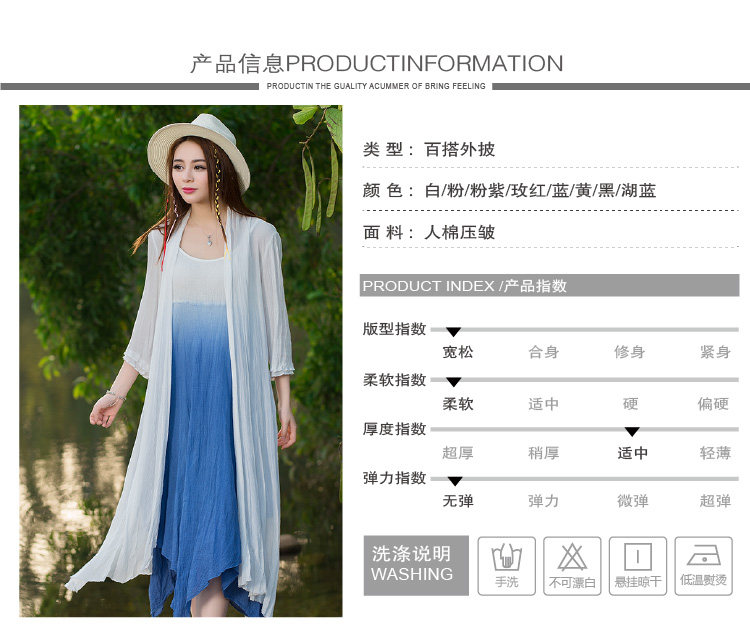Click the hang dry (悬挂晾干) icon
The width and height of the screenshot is (750, 628).
[x=638, y=566]
